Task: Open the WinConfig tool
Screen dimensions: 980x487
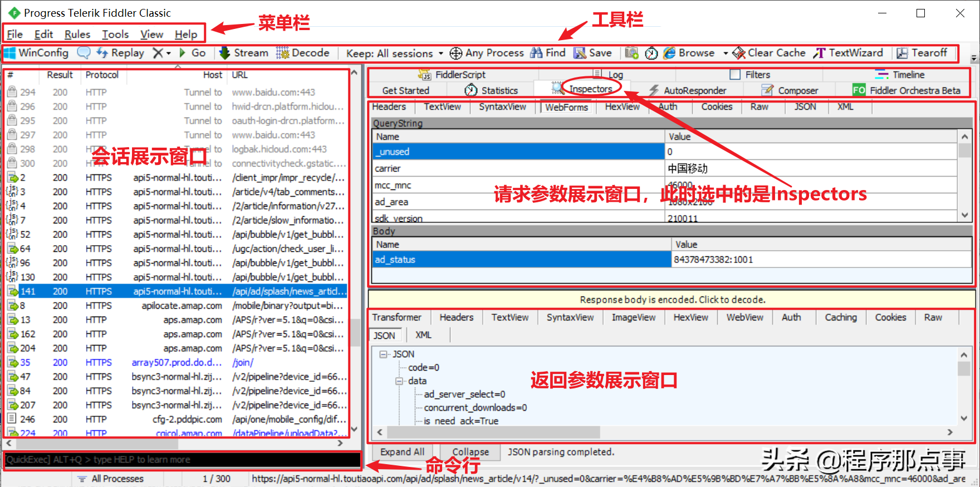Action: [37, 53]
